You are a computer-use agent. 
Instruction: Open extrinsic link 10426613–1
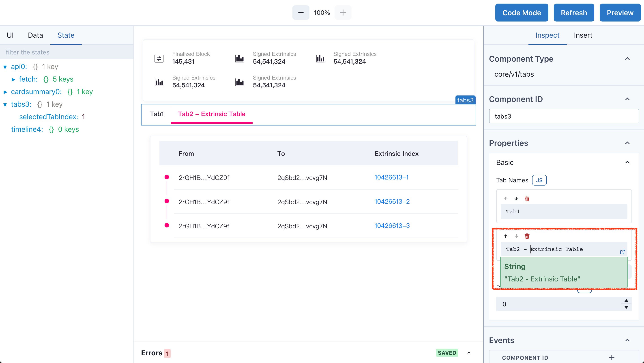tap(391, 177)
